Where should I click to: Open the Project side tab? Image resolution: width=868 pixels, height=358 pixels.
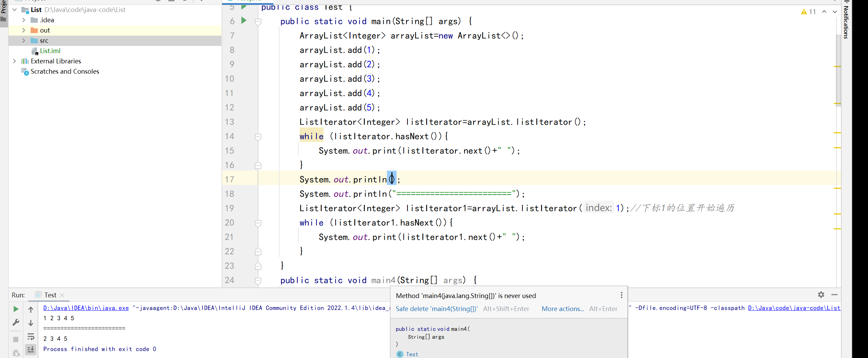pyautogui.click(x=4, y=10)
